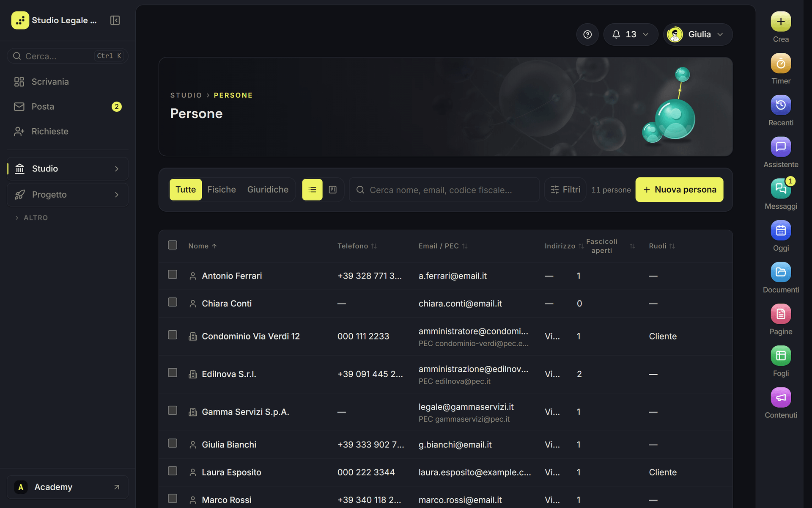This screenshot has height=508, width=812.
Task: Click the Nuova persona button
Action: (x=679, y=190)
